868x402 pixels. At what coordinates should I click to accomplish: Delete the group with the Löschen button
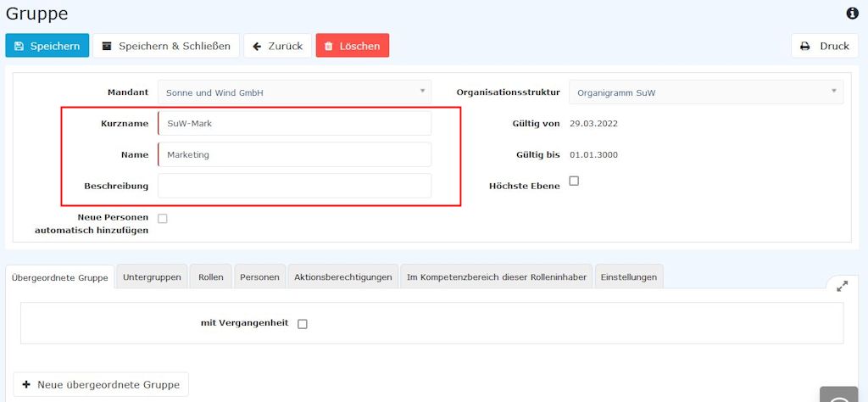[x=353, y=46]
